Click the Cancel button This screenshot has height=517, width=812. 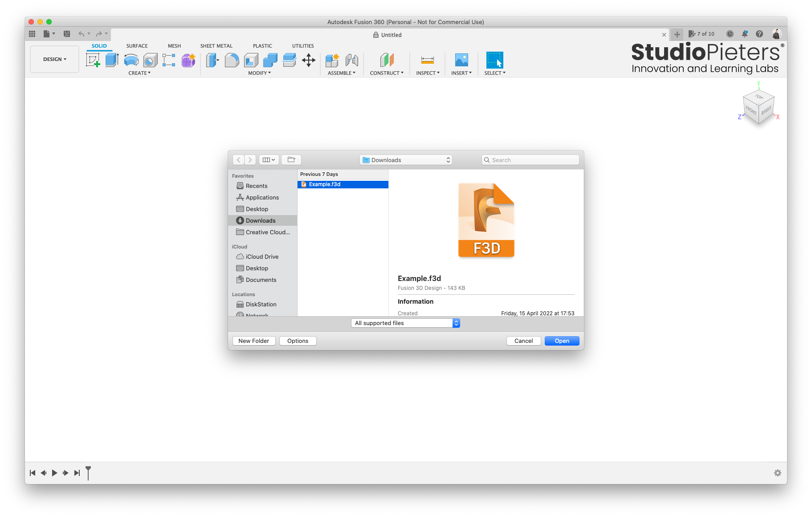point(523,341)
